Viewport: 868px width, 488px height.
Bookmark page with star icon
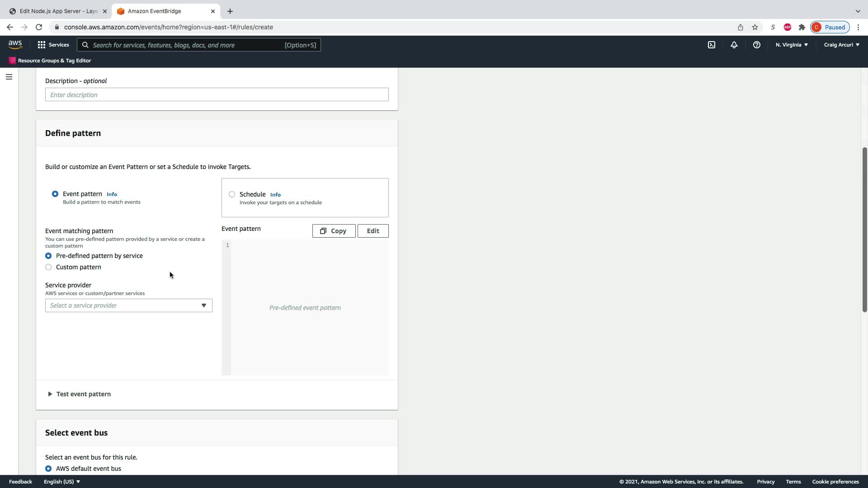click(x=755, y=27)
